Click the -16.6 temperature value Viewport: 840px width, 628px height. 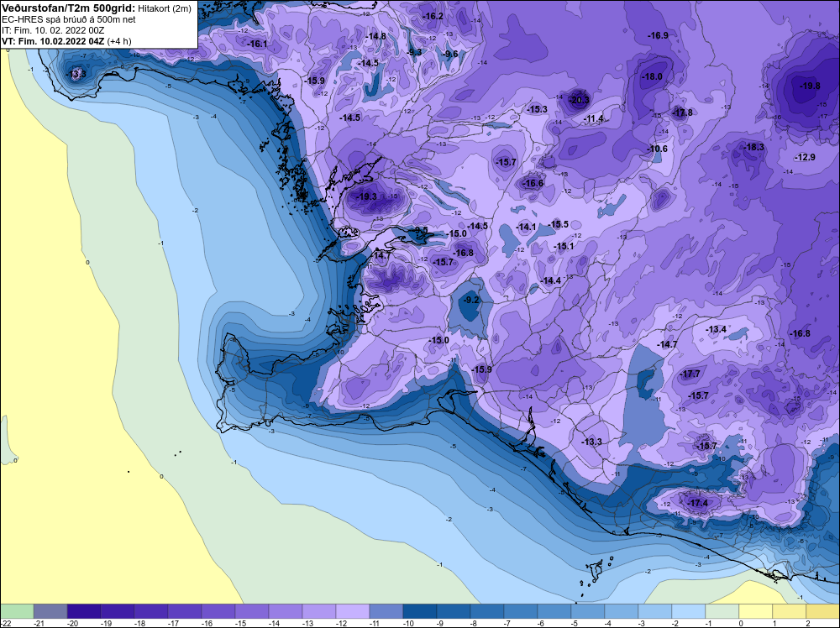pyautogui.click(x=533, y=183)
